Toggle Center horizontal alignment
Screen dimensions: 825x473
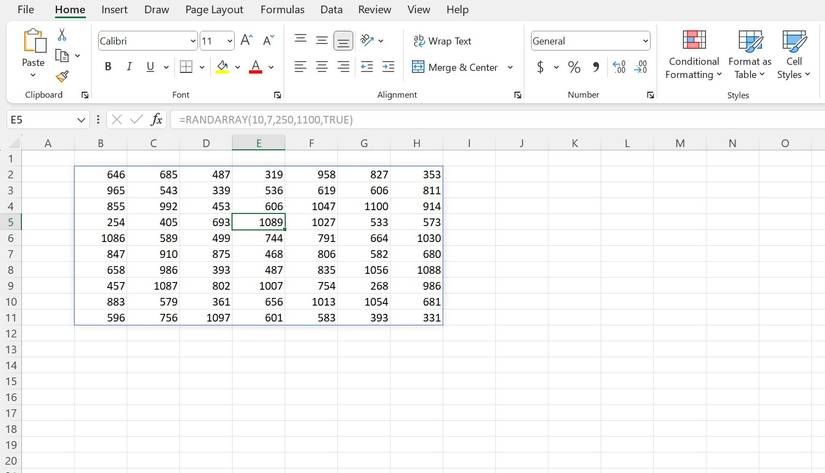(x=322, y=67)
